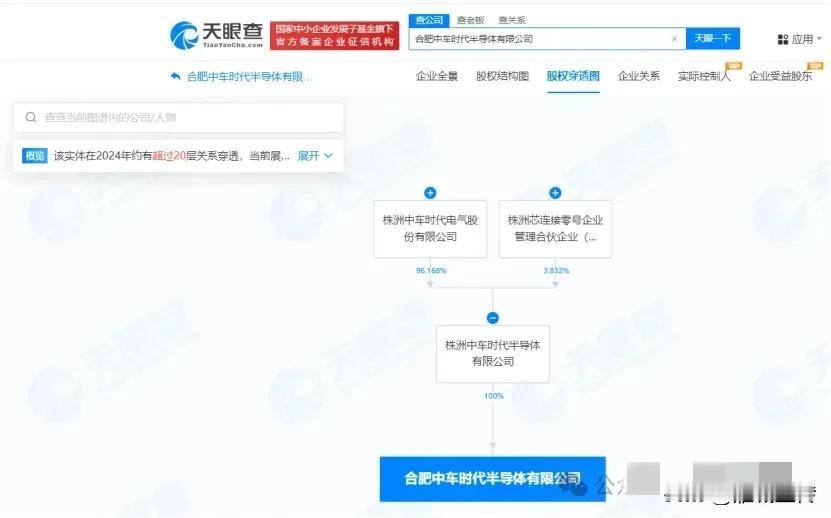Open the 股权结构图 tab

[x=502, y=76]
